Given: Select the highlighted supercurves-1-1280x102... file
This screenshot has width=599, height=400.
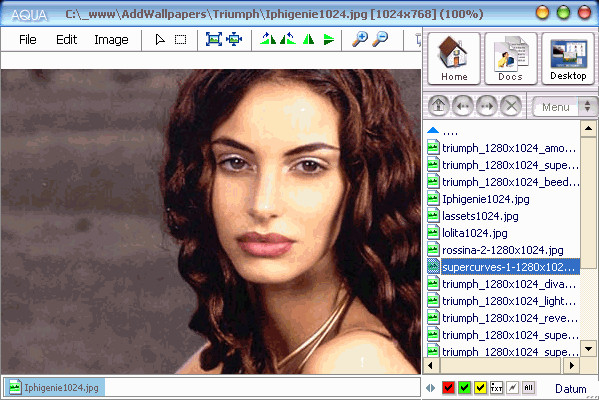Looking at the screenshot, I should tap(510, 267).
